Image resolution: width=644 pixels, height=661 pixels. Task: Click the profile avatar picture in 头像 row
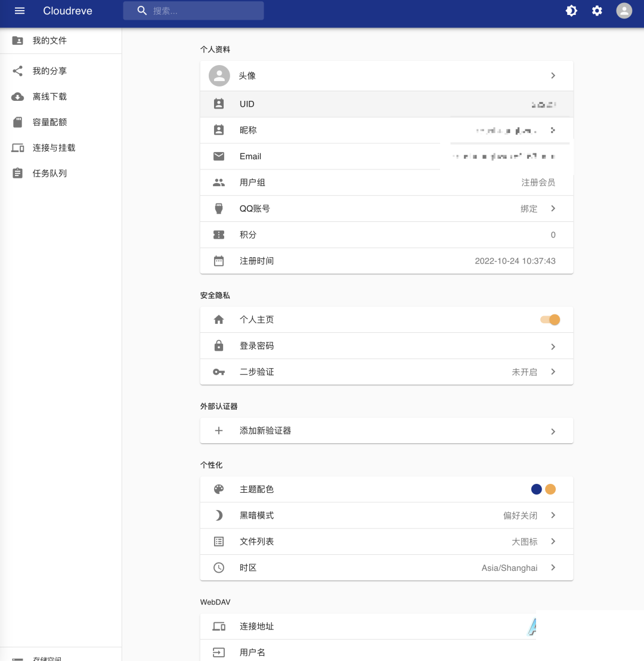(x=219, y=76)
